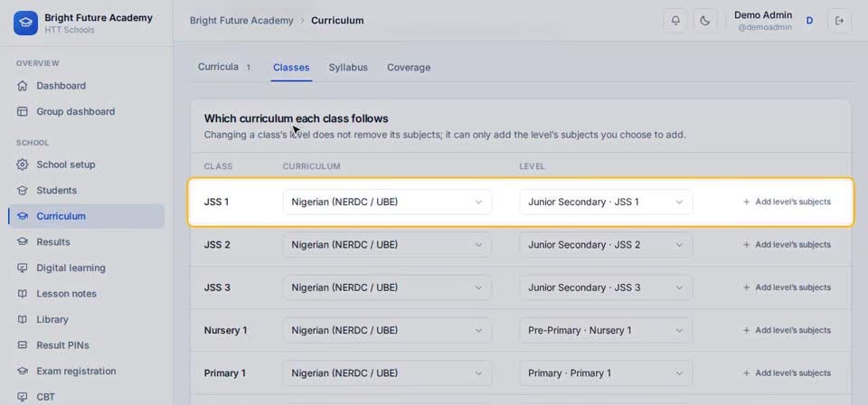Switch to the Classes tab
Screen dimensions: 868x405
click(x=291, y=68)
